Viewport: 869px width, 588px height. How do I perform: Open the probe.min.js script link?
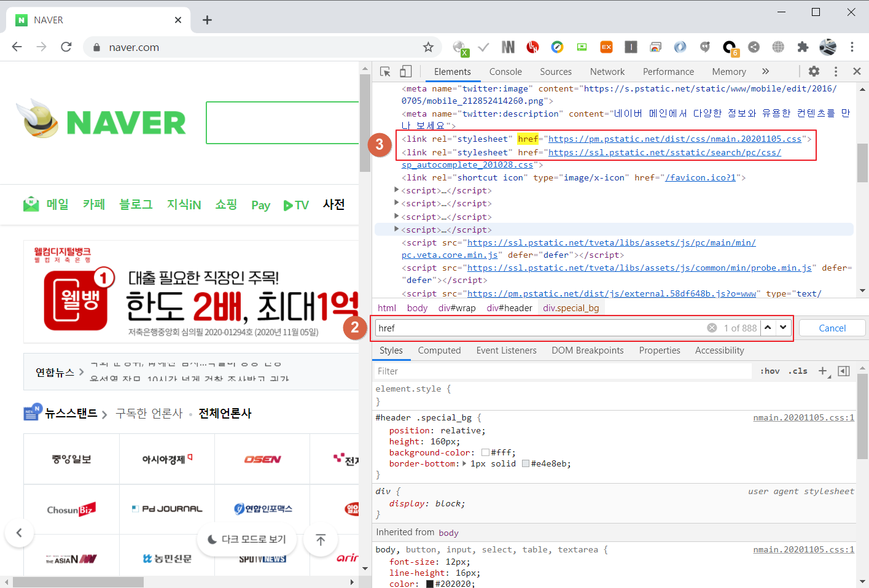[x=639, y=268]
